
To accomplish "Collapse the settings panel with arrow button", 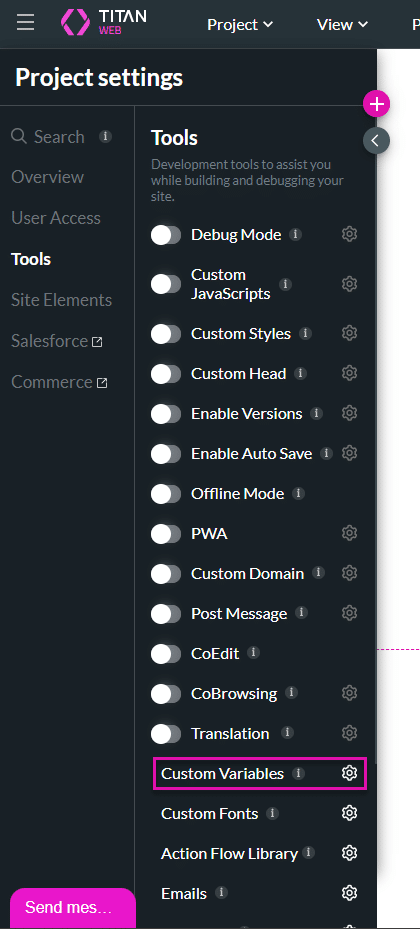I will tap(376, 140).
